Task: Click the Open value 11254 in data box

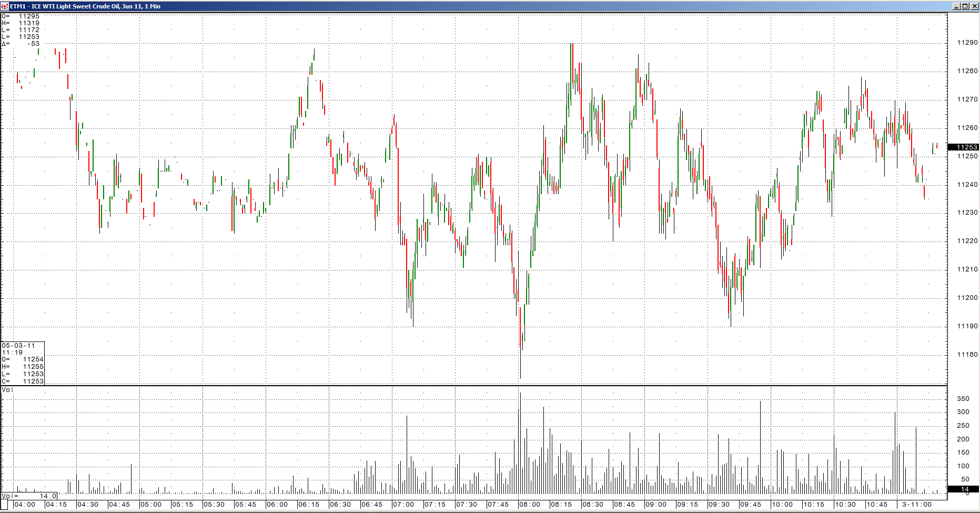Action: click(x=33, y=359)
